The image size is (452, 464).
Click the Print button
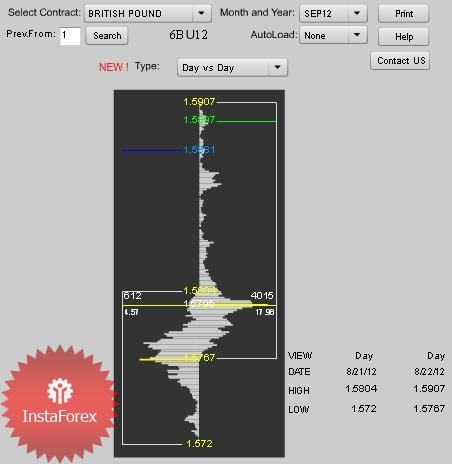(403, 14)
